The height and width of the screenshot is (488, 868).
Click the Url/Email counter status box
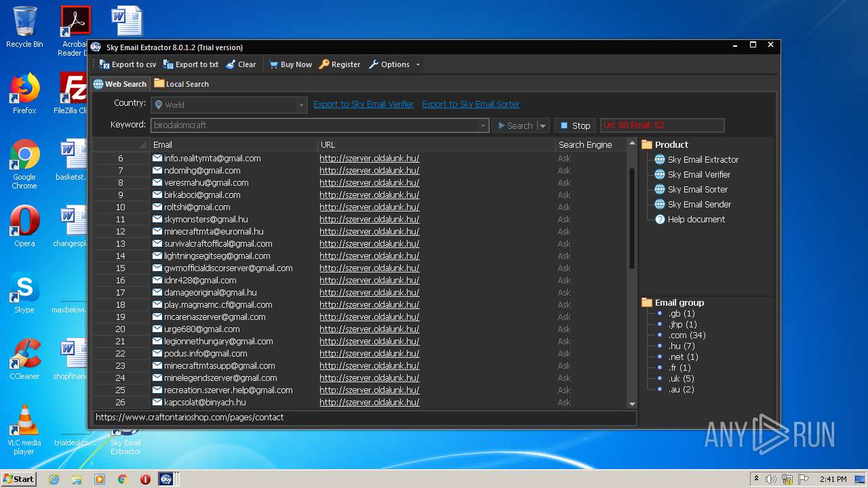(x=662, y=125)
